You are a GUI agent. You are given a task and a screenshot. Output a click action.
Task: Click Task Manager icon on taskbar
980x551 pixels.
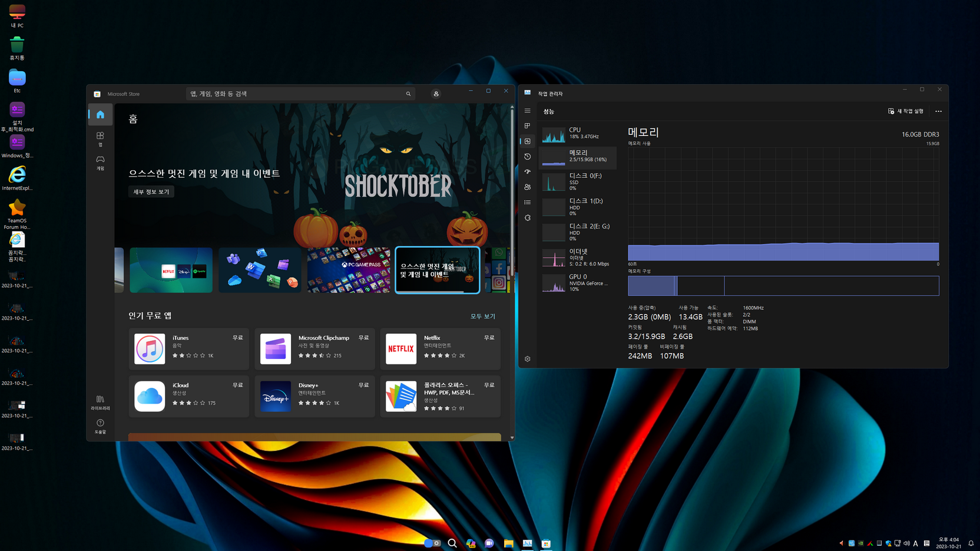[x=527, y=543]
